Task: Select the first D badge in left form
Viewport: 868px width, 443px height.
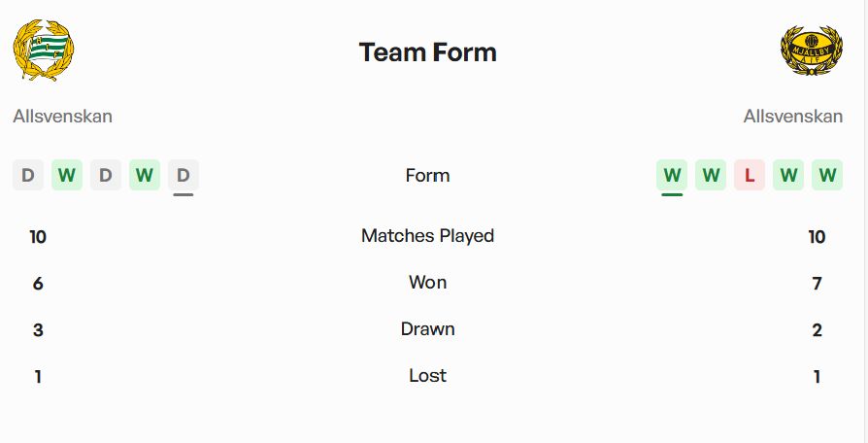Action: [x=28, y=175]
